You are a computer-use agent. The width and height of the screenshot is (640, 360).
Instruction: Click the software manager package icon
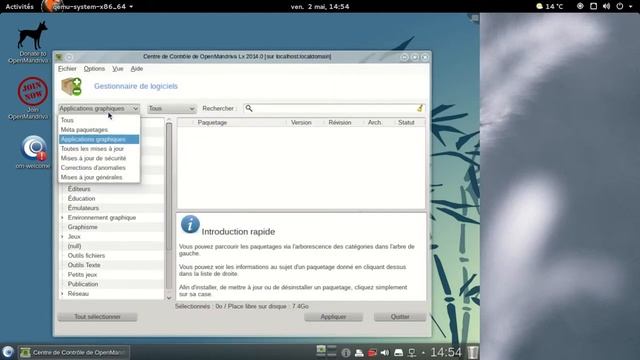click(71, 86)
